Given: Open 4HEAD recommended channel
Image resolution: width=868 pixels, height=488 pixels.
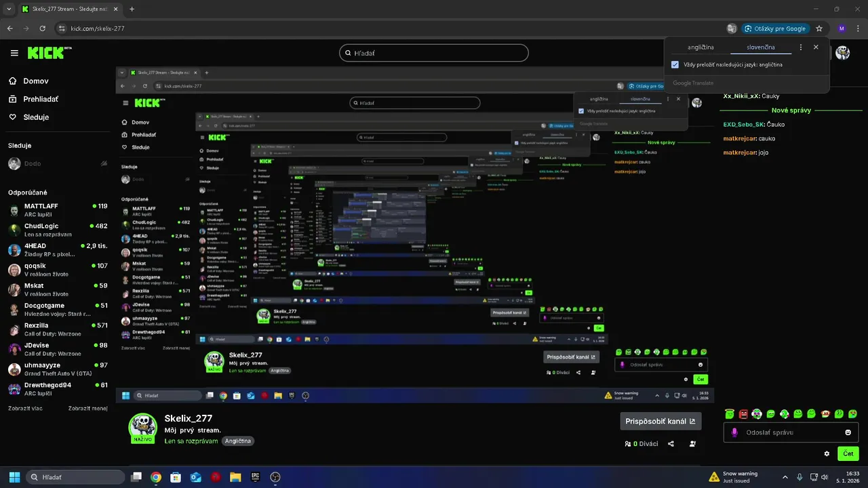Looking at the screenshot, I should [x=58, y=250].
